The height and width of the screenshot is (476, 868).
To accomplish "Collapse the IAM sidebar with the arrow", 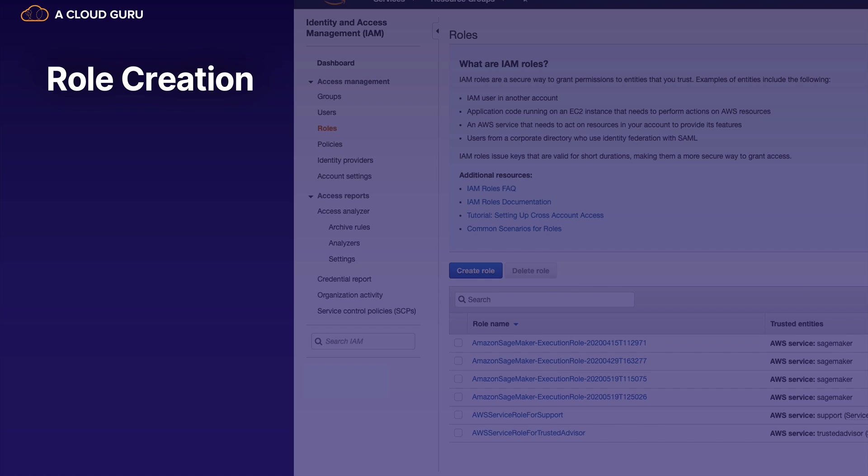I will click(437, 31).
